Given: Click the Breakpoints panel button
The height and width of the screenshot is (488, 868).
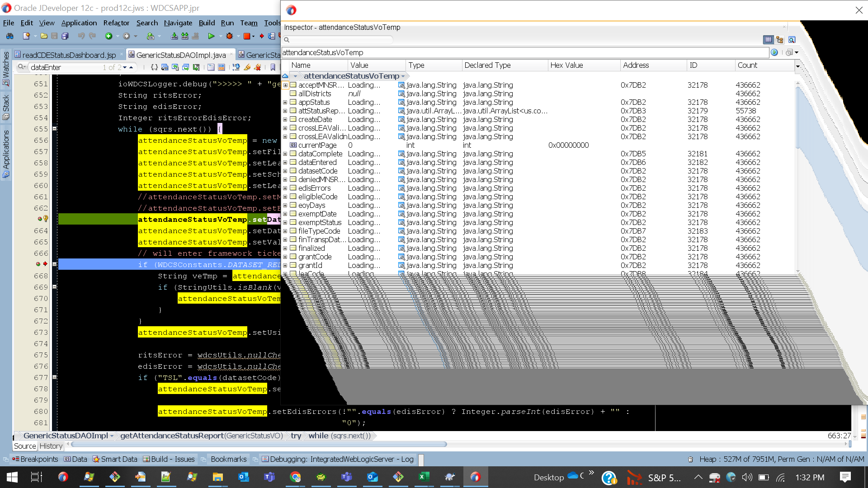Looking at the screenshot, I should 35,459.
